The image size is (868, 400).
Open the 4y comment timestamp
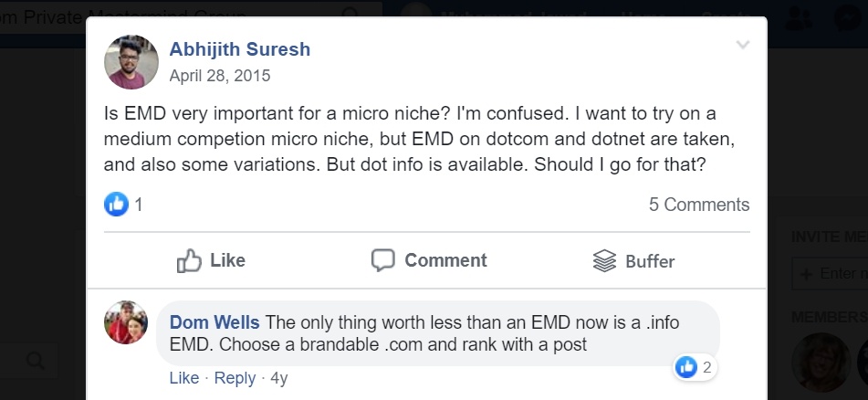point(279,378)
